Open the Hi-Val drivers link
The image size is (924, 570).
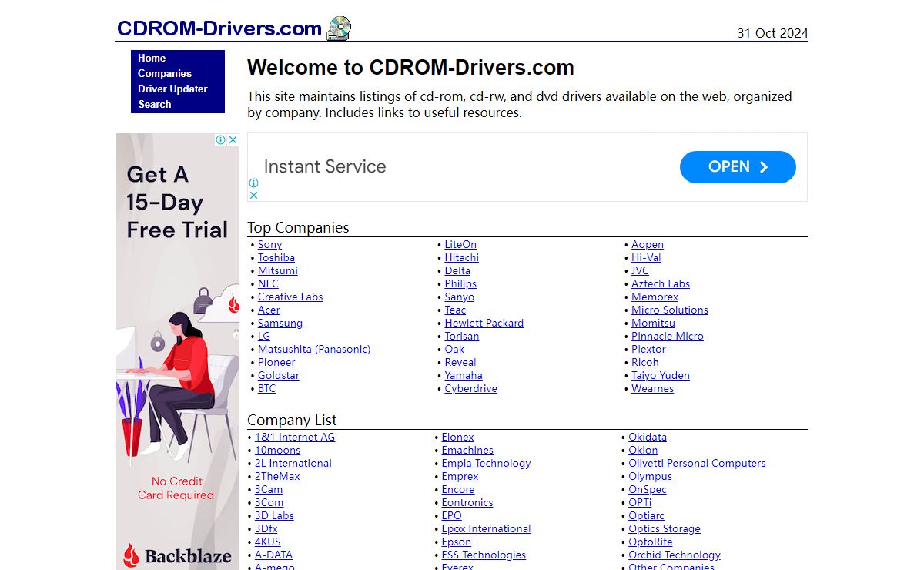coord(646,257)
